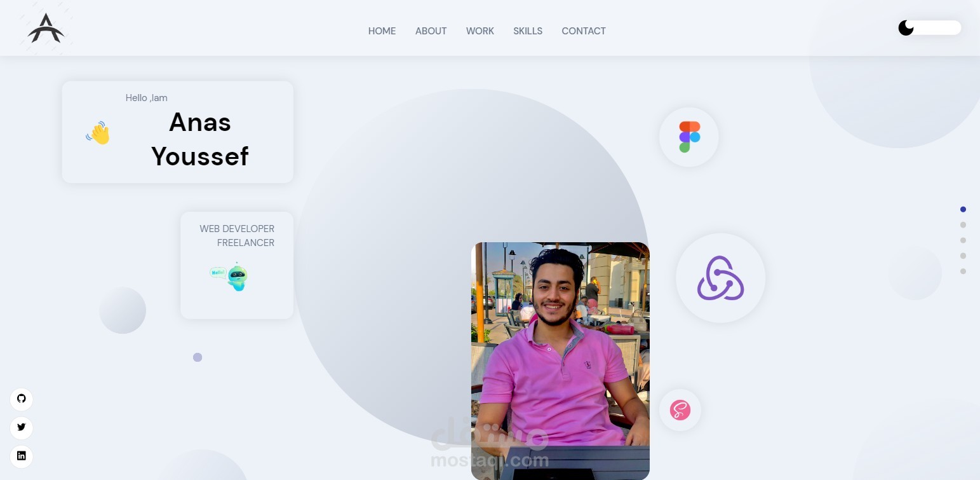Click the purple Redux icon bubble
980x480 pixels.
(720, 278)
